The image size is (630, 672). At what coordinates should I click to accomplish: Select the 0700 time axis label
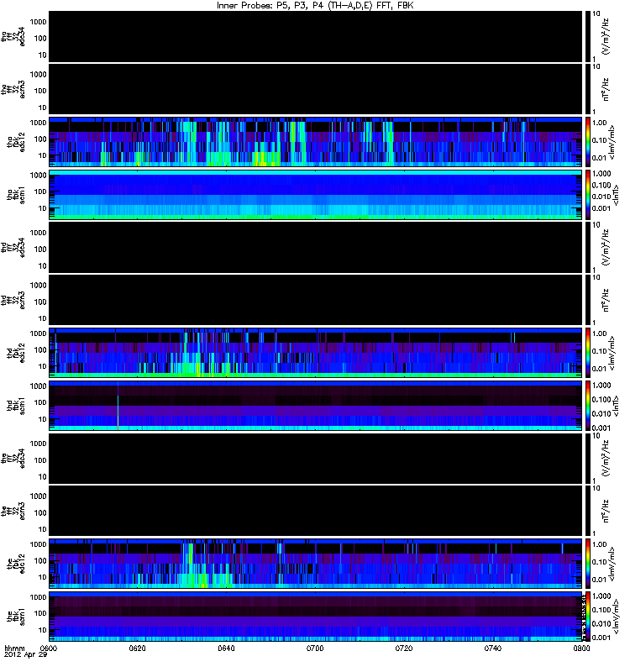click(x=315, y=648)
